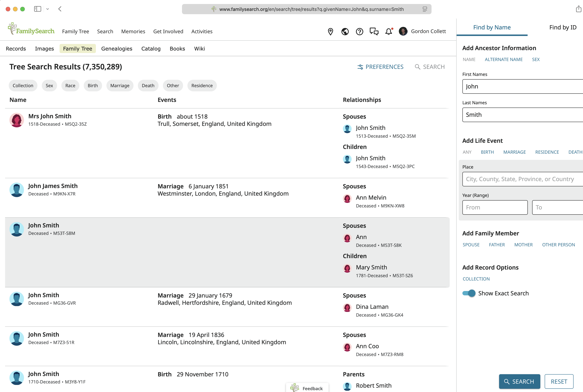The height and width of the screenshot is (392, 583).
Task: Switch to the Records tab
Action: [x=16, y=49]
